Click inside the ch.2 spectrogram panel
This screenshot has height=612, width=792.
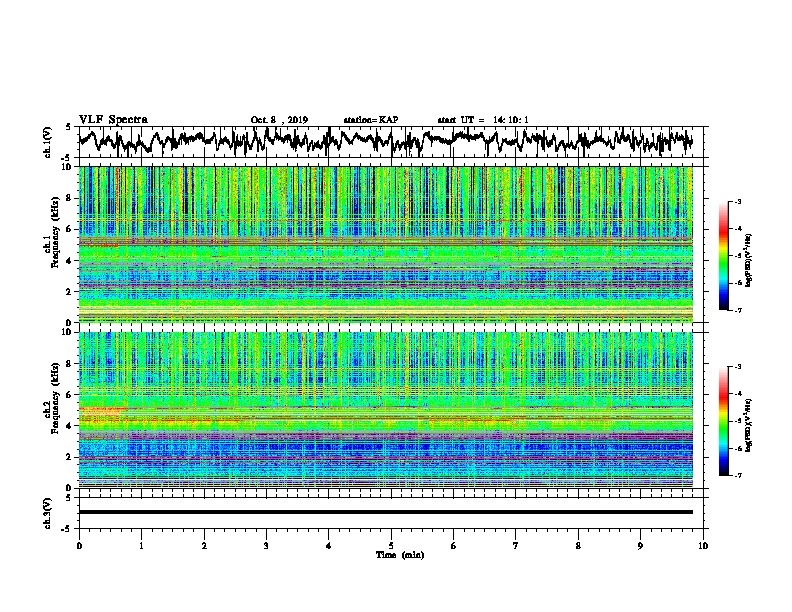click(x=385, y=409)
